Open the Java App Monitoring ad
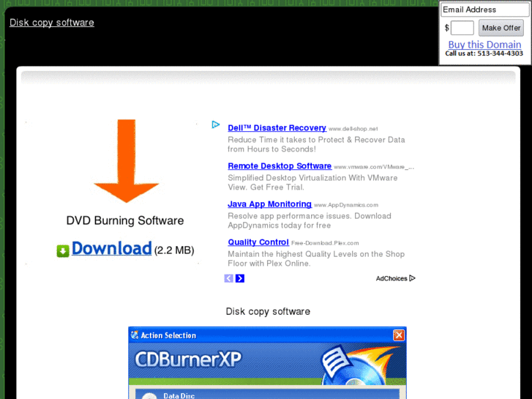The width and height of the screenshot is (532, 399). tap(270, 204)
